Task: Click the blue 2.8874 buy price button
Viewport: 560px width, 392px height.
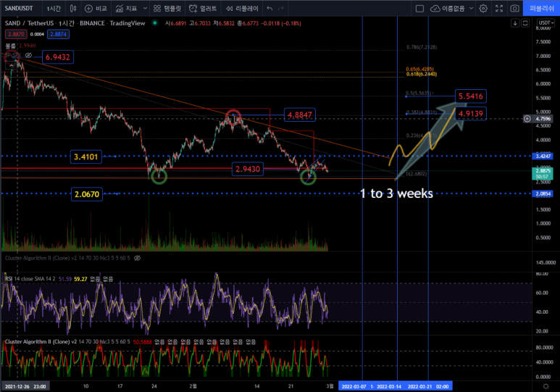Action: click(58, 34)
